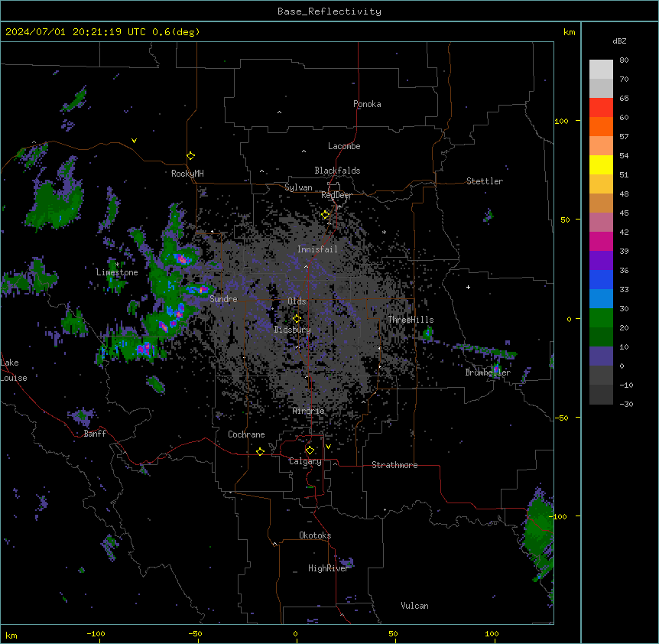
Task: Click the -30 value on dBZ legend
Action: [x=626, y=405]
